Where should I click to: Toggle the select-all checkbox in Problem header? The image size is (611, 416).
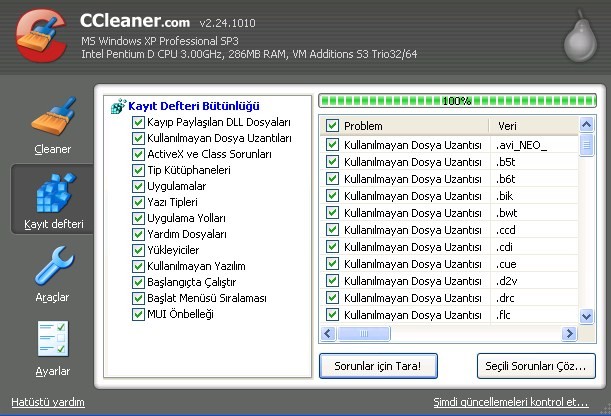point(332,126)
